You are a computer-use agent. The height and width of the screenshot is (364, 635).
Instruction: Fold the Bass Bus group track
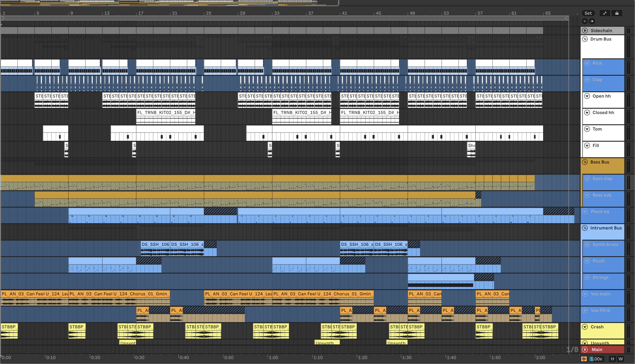pos(585,162)
